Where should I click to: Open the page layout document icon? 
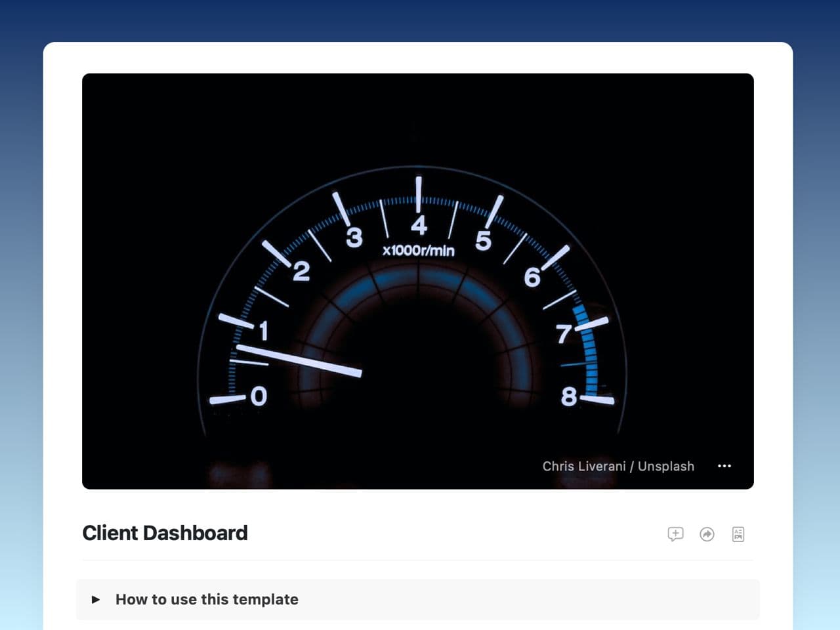[x=738, y=534]
